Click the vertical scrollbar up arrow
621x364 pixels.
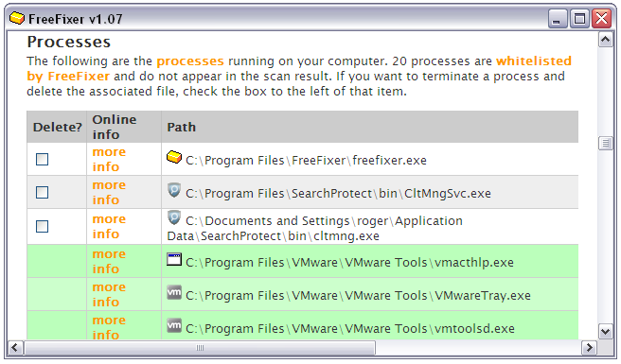pos(605,40)
